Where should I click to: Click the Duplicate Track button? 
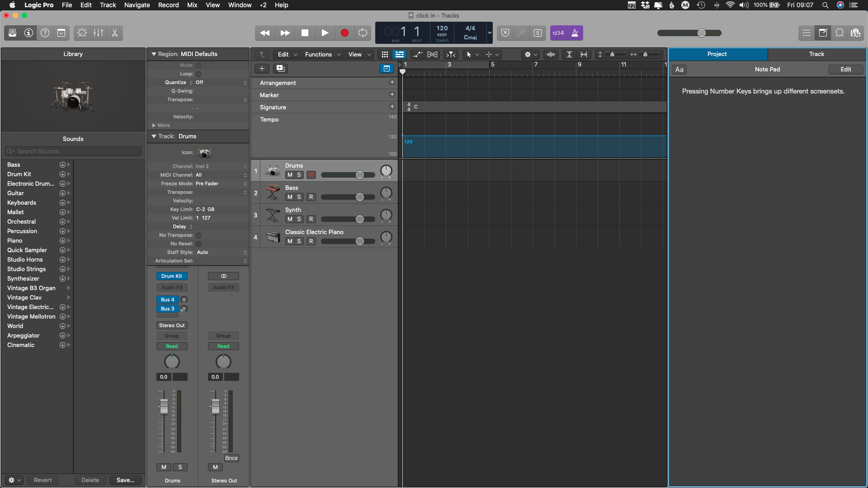click(280, 69)
